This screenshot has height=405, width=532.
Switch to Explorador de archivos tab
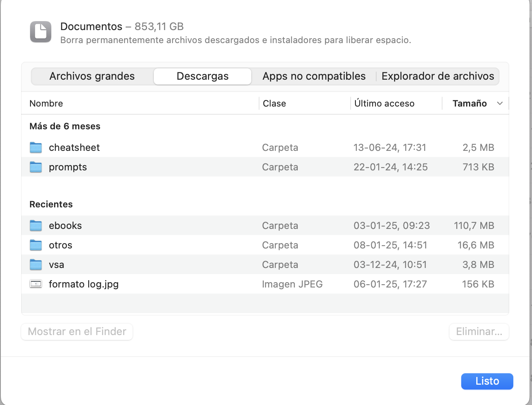(x=438, y=76)
